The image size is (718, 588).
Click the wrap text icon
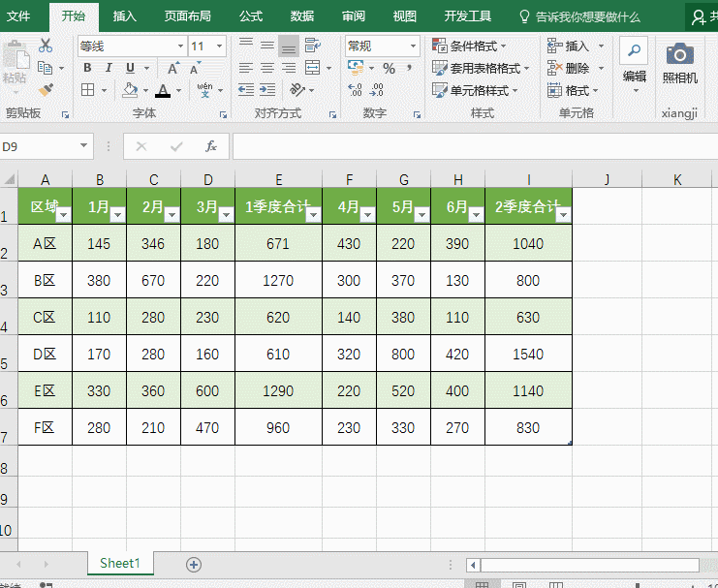click(312, 46)
